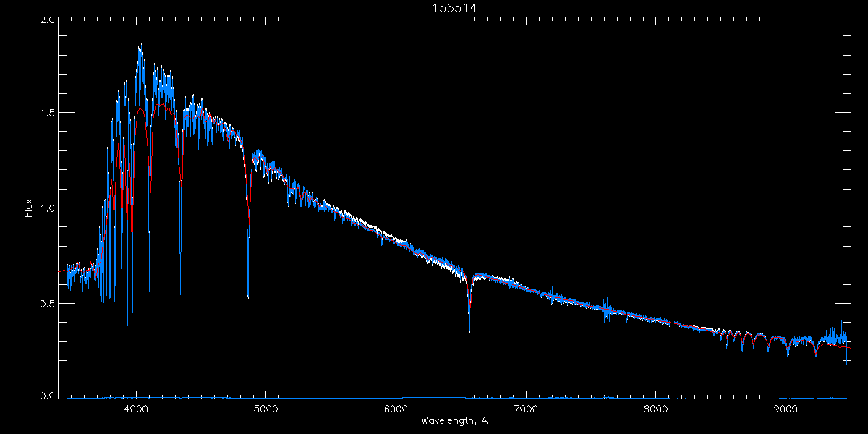This screenshot has width=868, height=434.
Task: Click the y-axis tick label "0.0"
Action: pyautogui.click(x=47, y=396)
